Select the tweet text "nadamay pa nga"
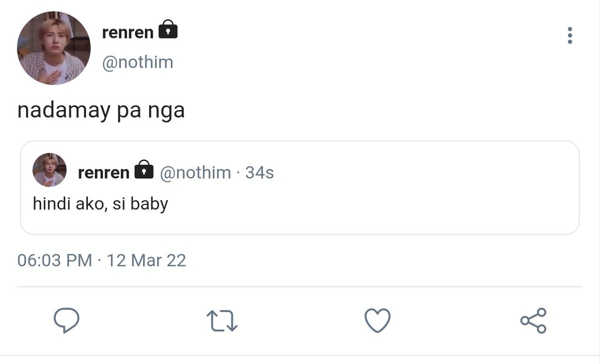 101,111
